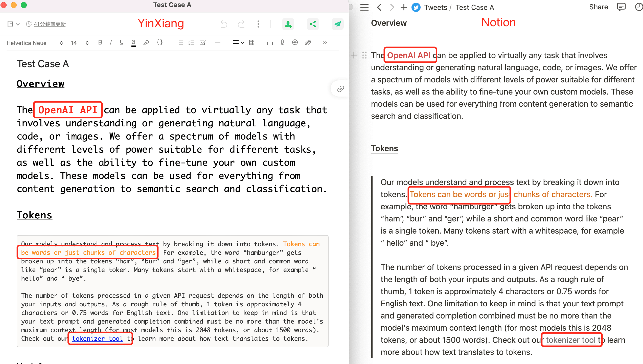This screenshot has width=643, height=364.
Task: Open Notion's hamburger sidebar menu
Action: 364,7
